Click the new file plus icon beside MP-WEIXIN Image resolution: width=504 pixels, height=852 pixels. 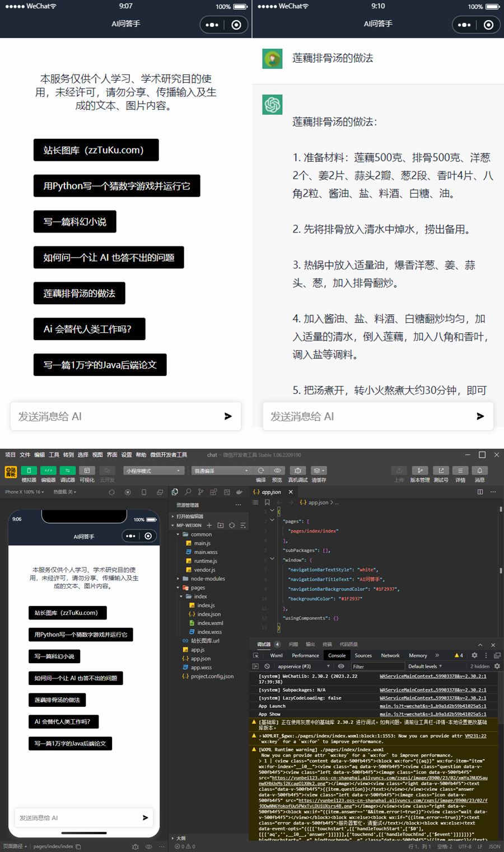click(209, 525)
